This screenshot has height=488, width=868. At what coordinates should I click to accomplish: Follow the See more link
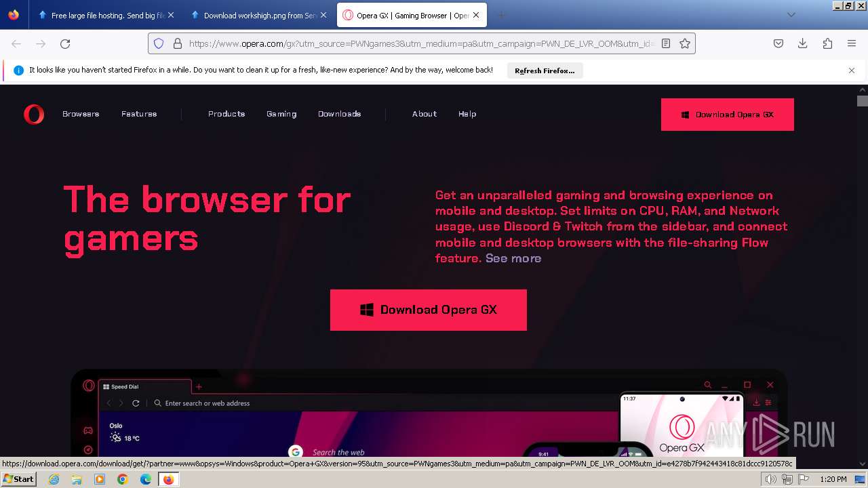click(513, 258)
